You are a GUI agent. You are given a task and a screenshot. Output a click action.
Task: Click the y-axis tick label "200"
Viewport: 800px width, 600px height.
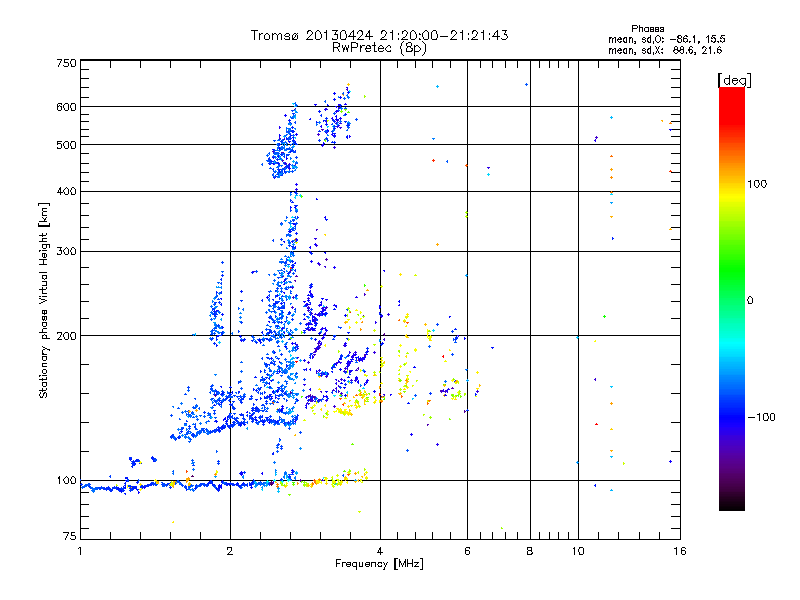click(66, 336)
